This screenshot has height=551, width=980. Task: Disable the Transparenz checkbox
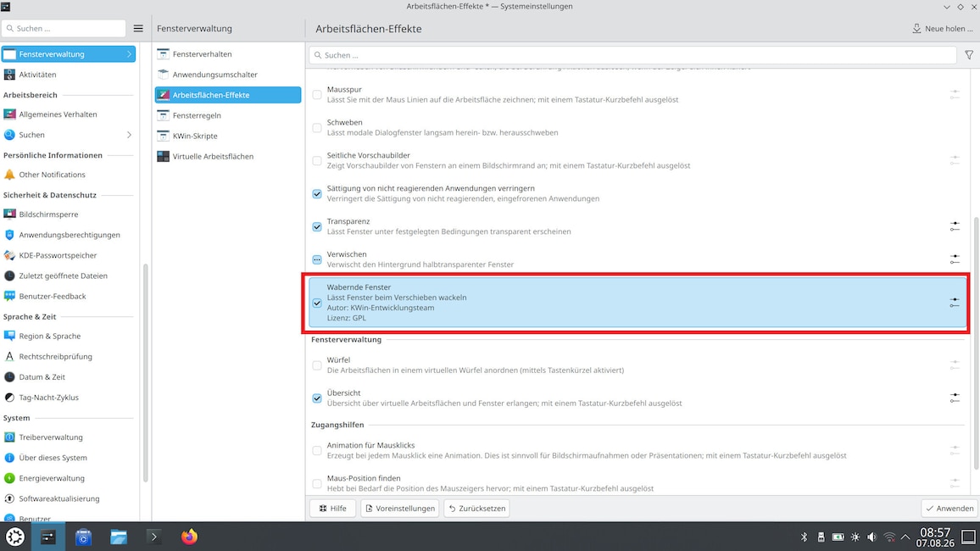[x=317, y=227]
